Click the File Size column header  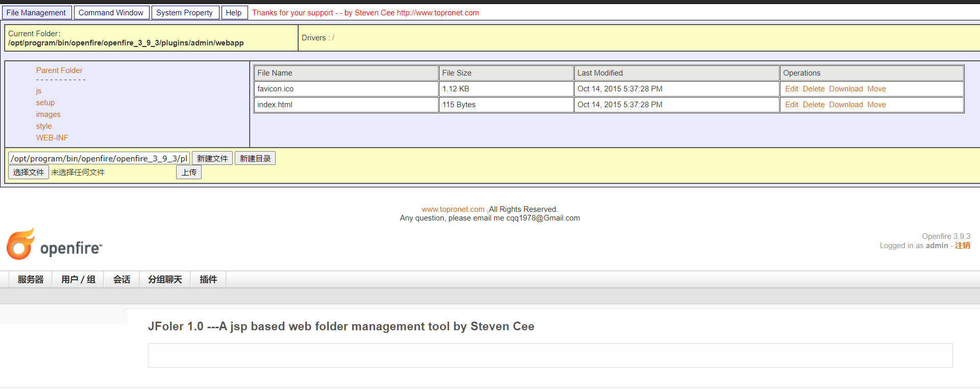506,73
